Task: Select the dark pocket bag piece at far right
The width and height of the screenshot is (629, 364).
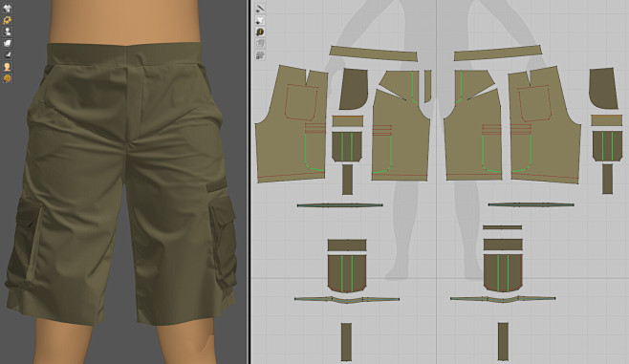Action: pos(603,89)
